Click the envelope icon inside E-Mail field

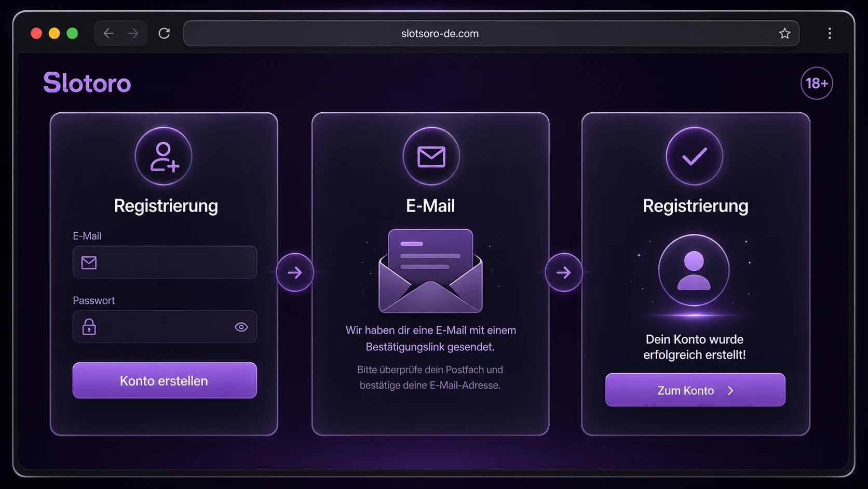tap(89, 262)
